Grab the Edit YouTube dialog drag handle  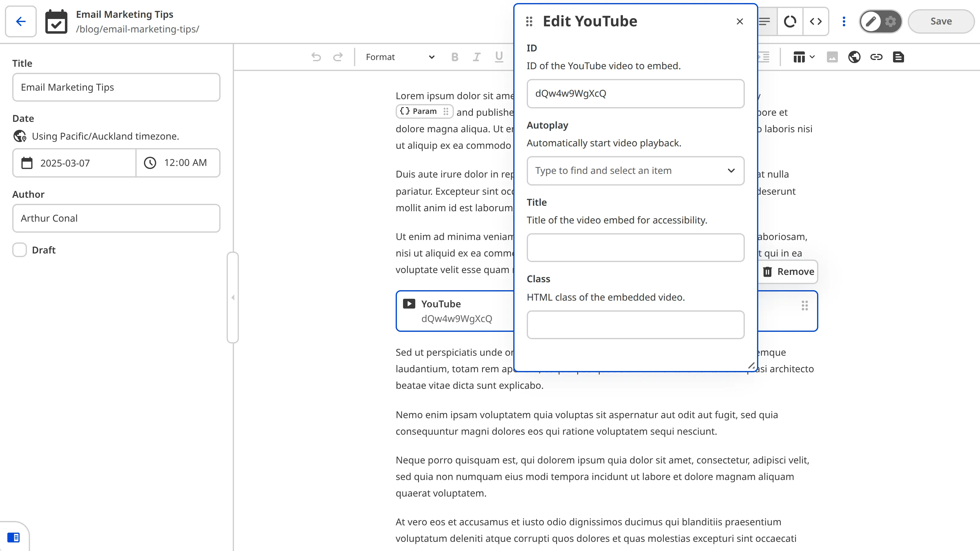click(529, 21)
